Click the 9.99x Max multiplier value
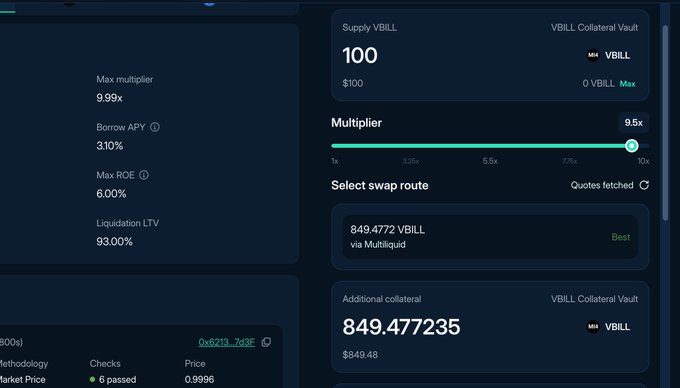 109,98
